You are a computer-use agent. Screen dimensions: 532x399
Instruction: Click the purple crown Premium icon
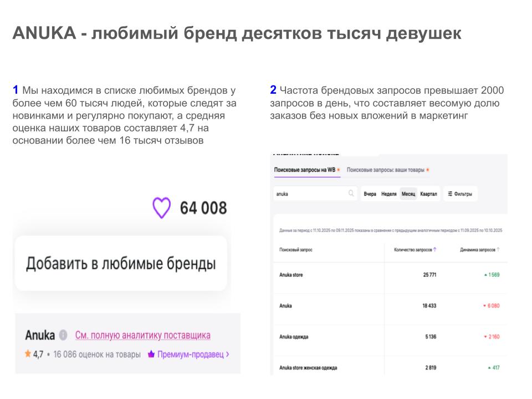tap(151, 354)
